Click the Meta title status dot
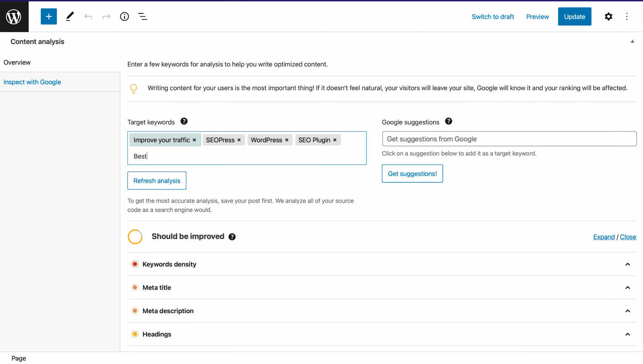 135,288
